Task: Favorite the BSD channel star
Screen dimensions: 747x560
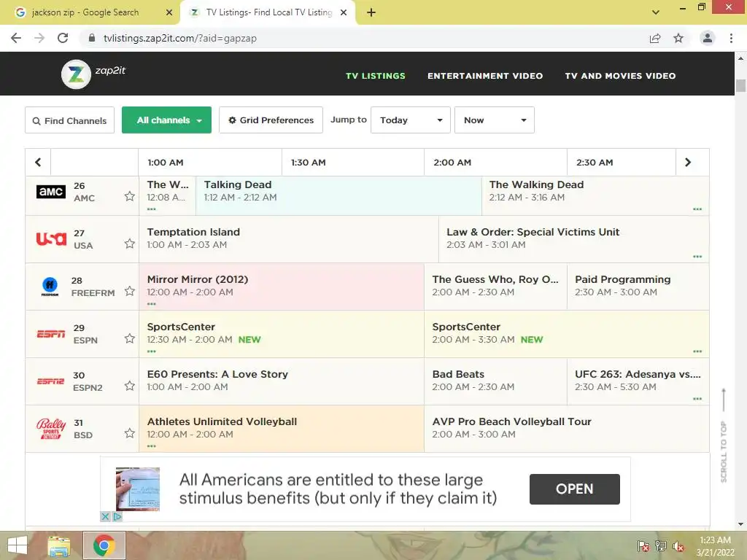Action: tap(130, 433)
